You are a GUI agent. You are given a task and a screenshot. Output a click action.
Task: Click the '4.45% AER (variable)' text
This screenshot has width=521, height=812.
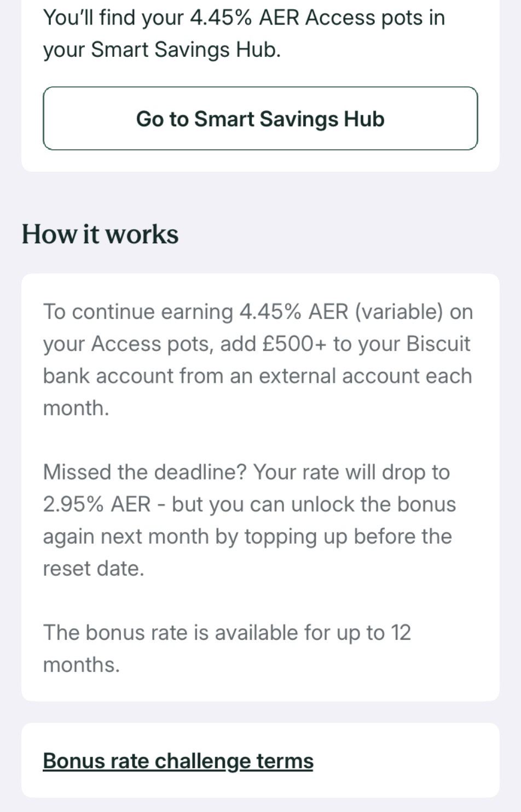(x=341, y=312)
